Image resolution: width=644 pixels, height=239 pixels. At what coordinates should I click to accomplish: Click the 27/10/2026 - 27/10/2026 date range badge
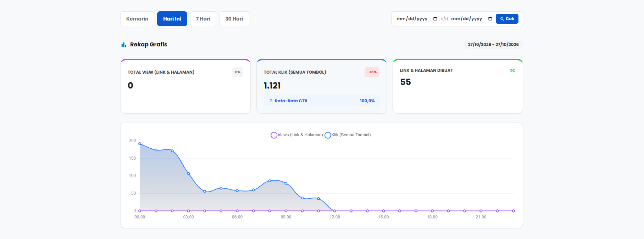(493, 45)
